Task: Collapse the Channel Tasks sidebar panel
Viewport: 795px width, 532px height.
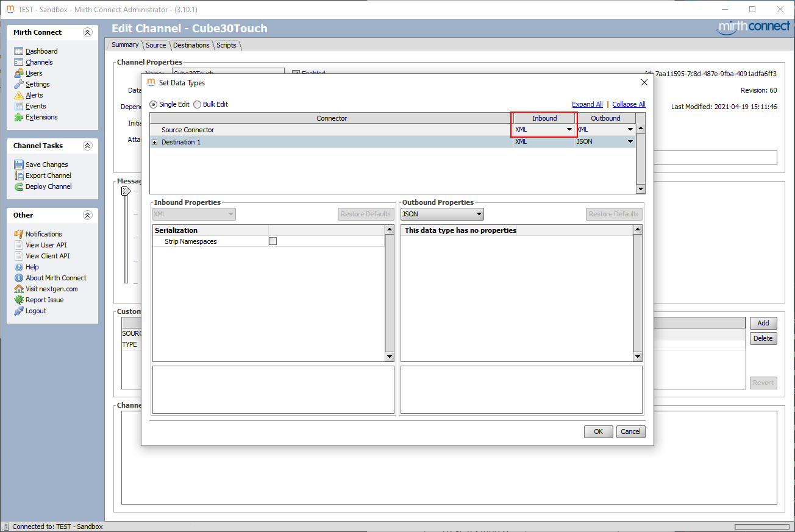Action: 88,146
